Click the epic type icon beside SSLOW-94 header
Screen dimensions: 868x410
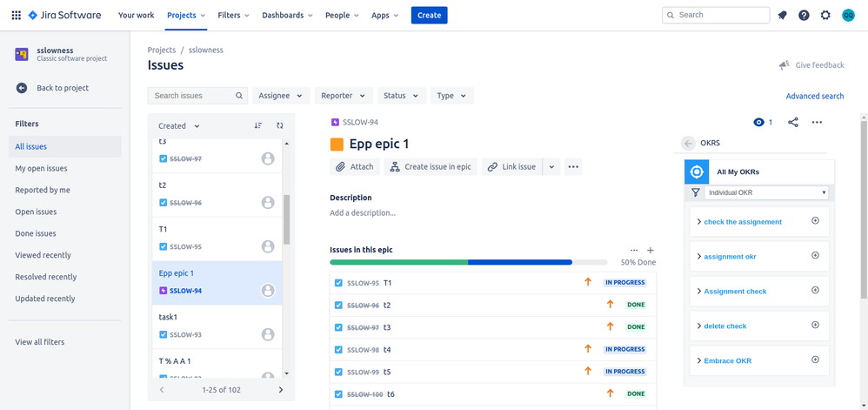335,123
